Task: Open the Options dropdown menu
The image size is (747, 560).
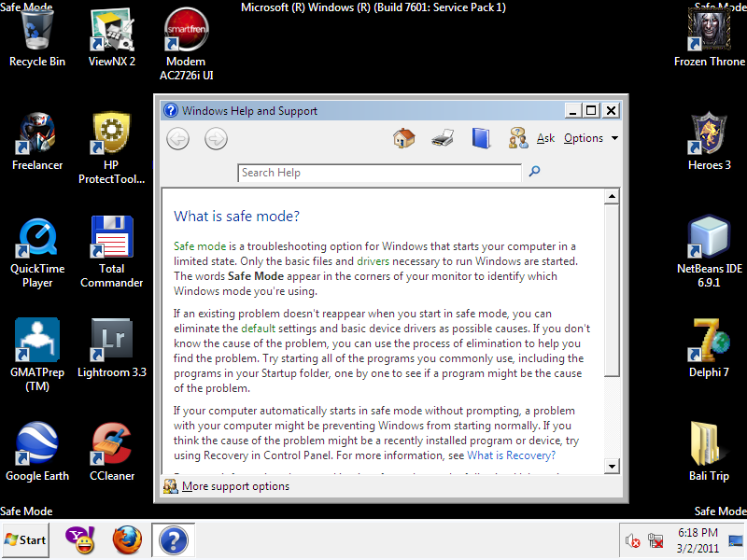Action: [x=591, y=138]
